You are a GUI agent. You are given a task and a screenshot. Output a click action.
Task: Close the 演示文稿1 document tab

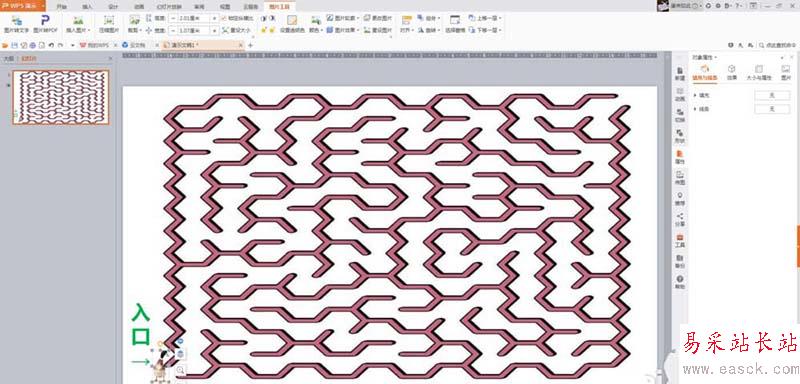[241, 45]
